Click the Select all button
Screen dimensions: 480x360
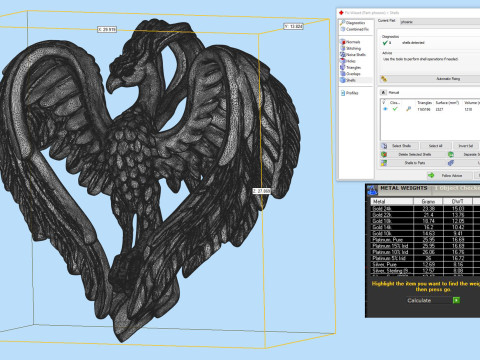point(435,146)
